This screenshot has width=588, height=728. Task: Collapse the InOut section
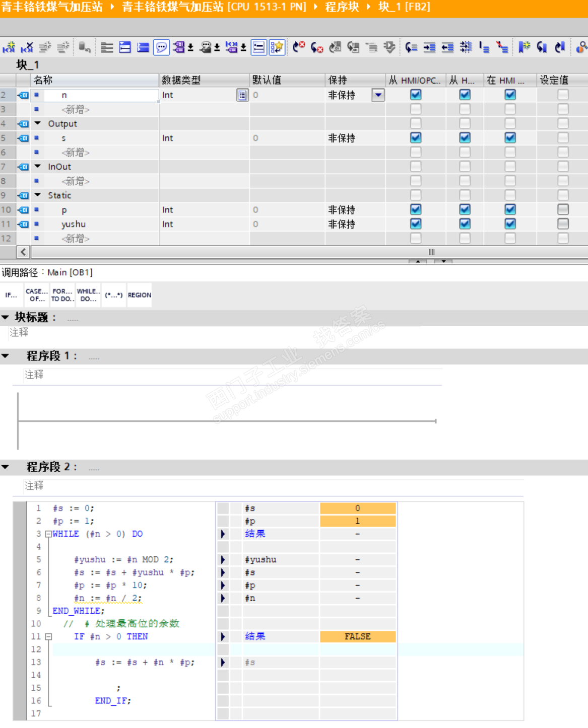(38, 166)
